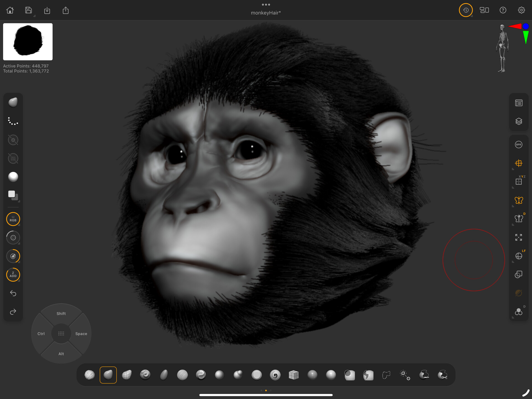Activate the BPR render icon
Image resolution: width=532 pixels, height=399 pixels.
pyautogui.click(x=519, y=144)
